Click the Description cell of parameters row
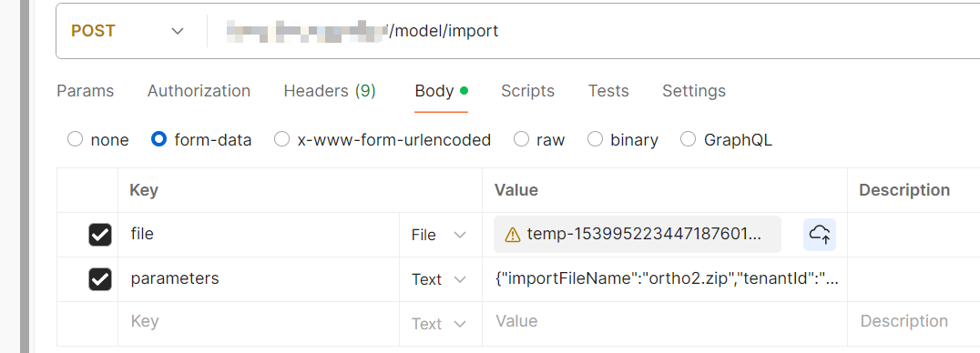The height and width of the screenshot is (353, 980). click(914, 279)
